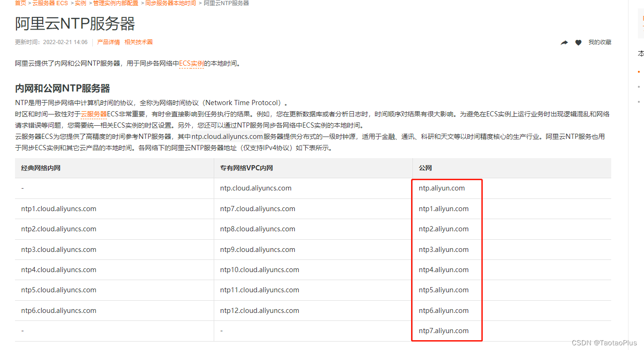Open 同步服务器本地时间 breadcrumb

171,3
